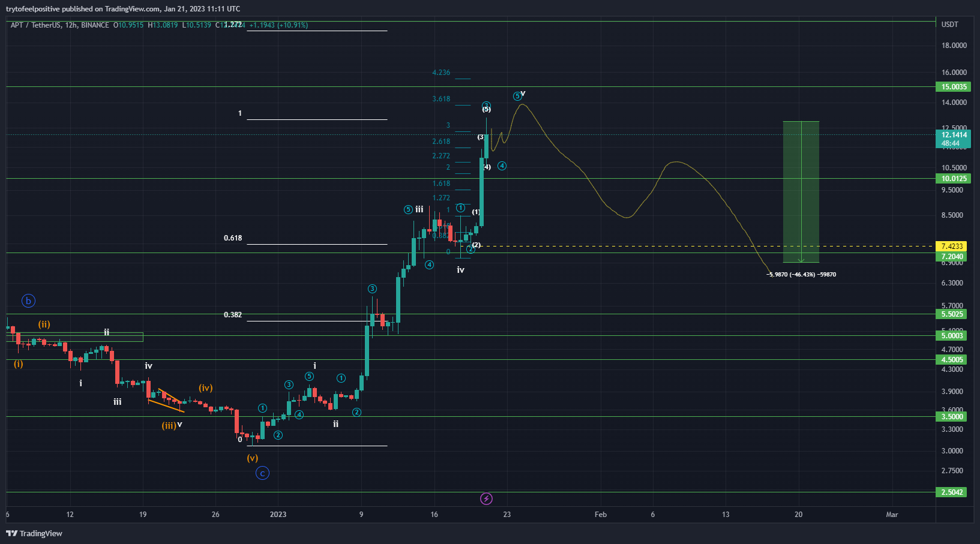This screenshot has height=544, width=980.
Task: Click the 4.236 Fibonacci extension label
Action: pos(441,73)
